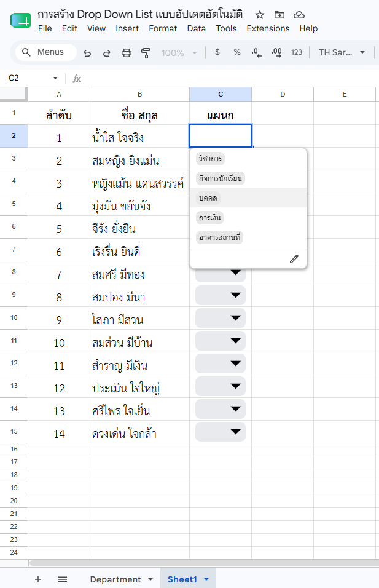Select the แผนก header cell

coord(221,114)
